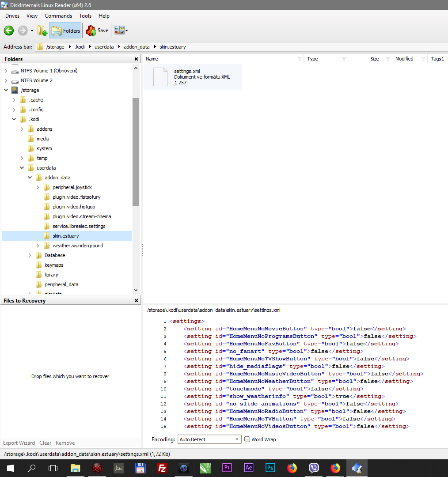Open Premiere Pro from the taskbar
The width and height of the screenshot is (448, 477).
pyautogui.click(x=227, y=468)
